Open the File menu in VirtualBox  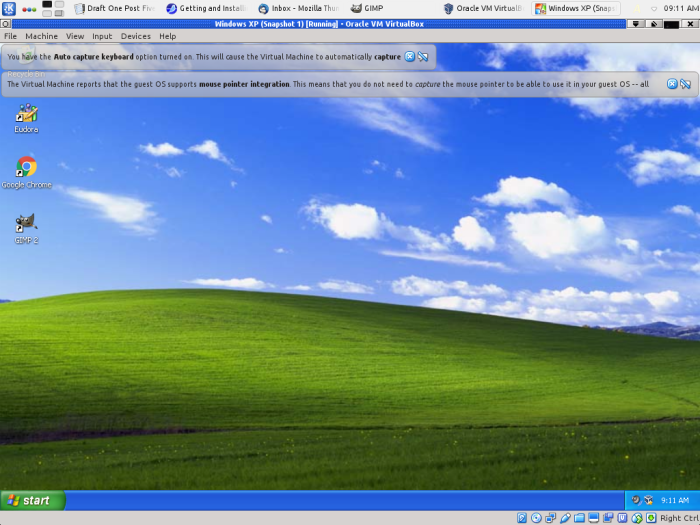(10, 36)
